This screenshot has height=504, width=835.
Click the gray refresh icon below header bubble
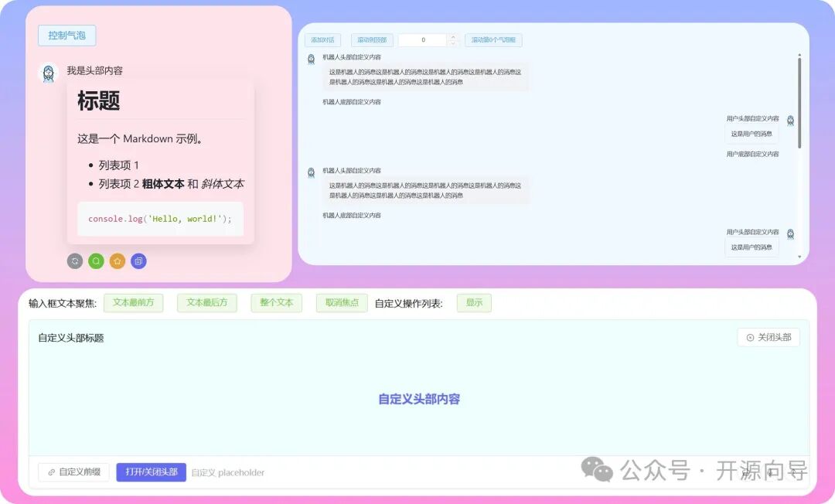point(75,261)
